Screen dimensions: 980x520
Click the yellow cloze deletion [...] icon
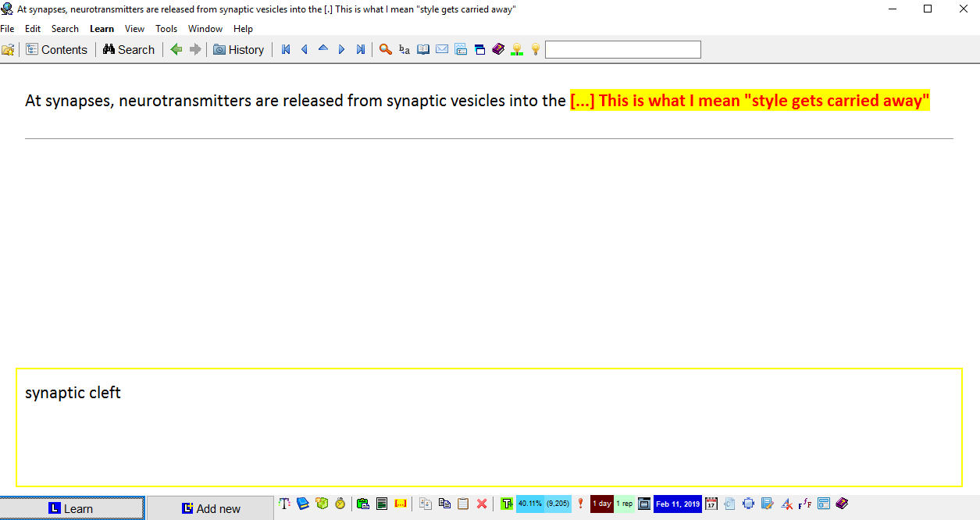[401, 504]
